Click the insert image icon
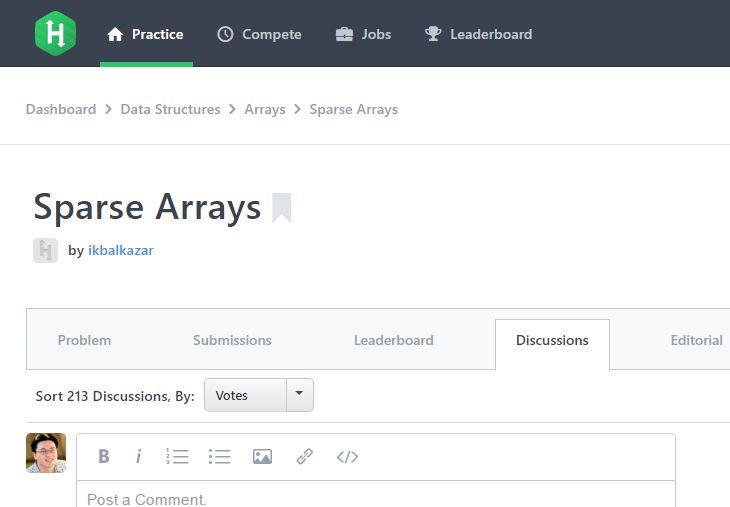This screenshot has width=730, height=507. (262, 456)
